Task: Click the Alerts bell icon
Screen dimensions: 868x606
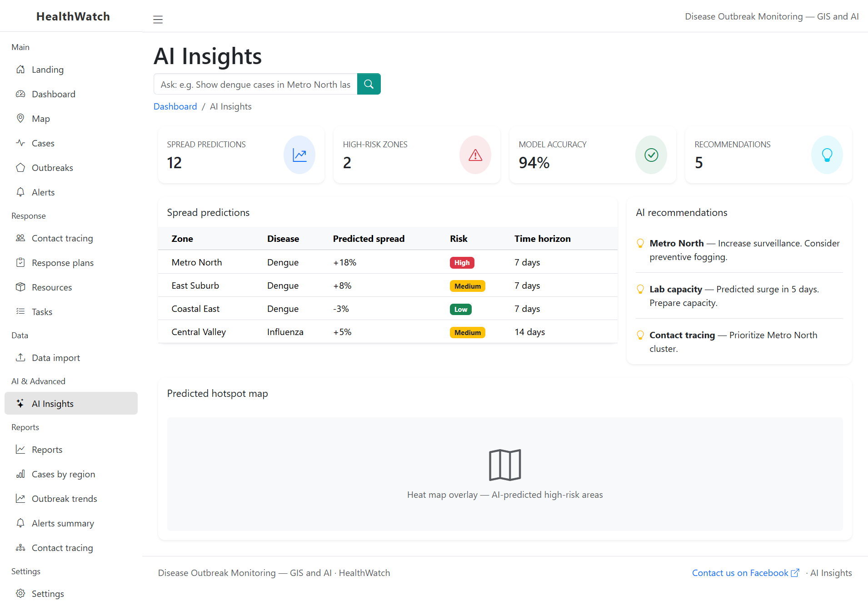Action: [x=20, y=192]
